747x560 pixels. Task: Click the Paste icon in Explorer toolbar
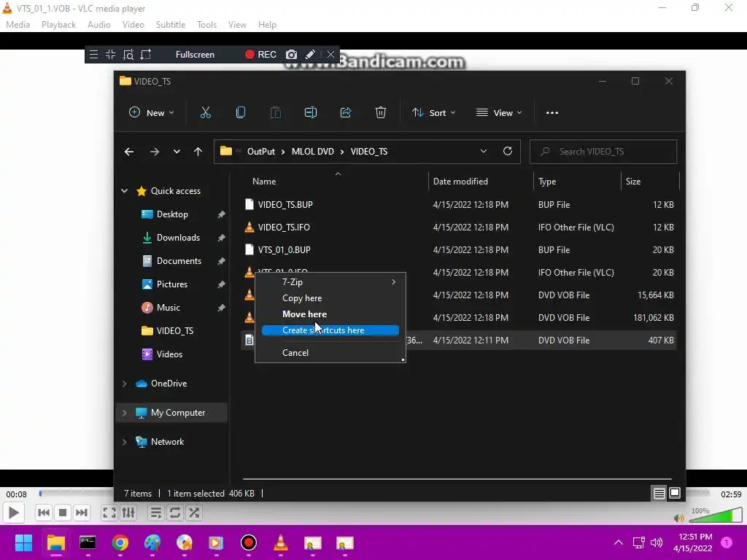coord(275,112)
